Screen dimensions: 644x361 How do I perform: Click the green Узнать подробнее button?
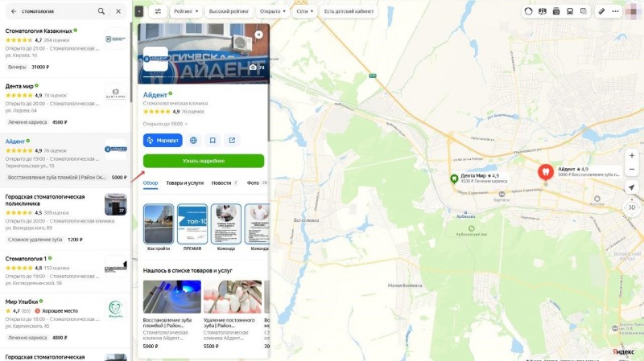(204, 161)
